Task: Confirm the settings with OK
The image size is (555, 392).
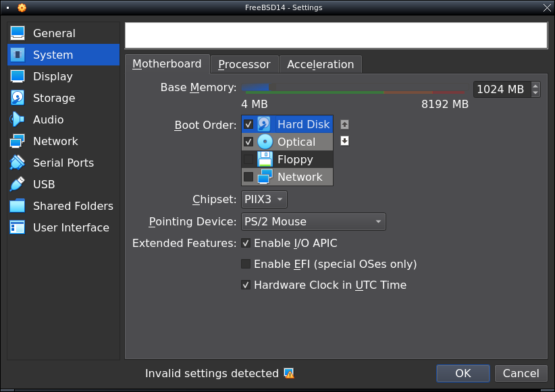Action: click(463, 373)
